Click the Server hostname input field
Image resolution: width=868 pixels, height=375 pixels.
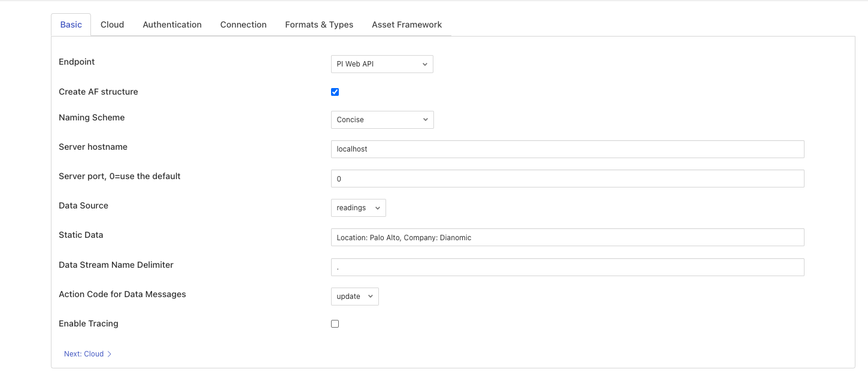pyautogui.click(x=567, y=149)
